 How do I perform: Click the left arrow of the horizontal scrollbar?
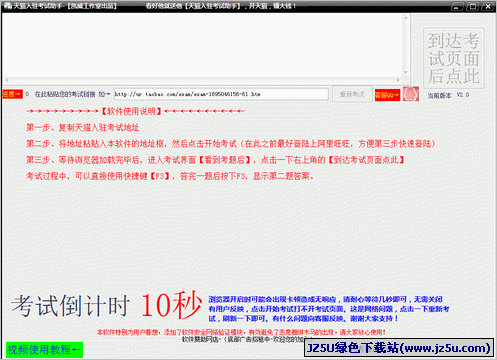tap(7, 80)
